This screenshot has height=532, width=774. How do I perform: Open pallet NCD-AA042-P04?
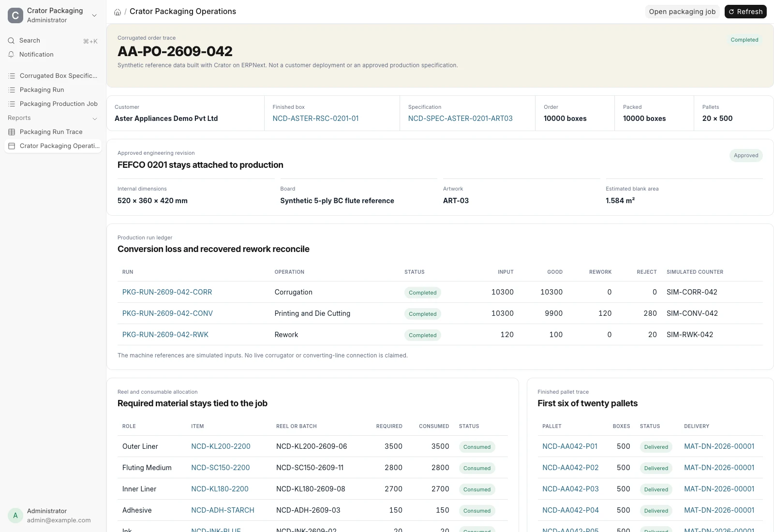point(570,510)
